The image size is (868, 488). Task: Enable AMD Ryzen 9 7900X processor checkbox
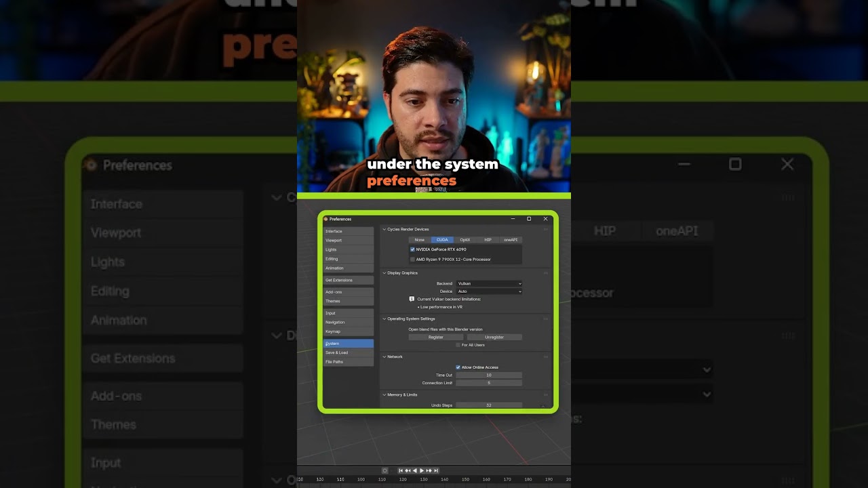pos(412,260)
